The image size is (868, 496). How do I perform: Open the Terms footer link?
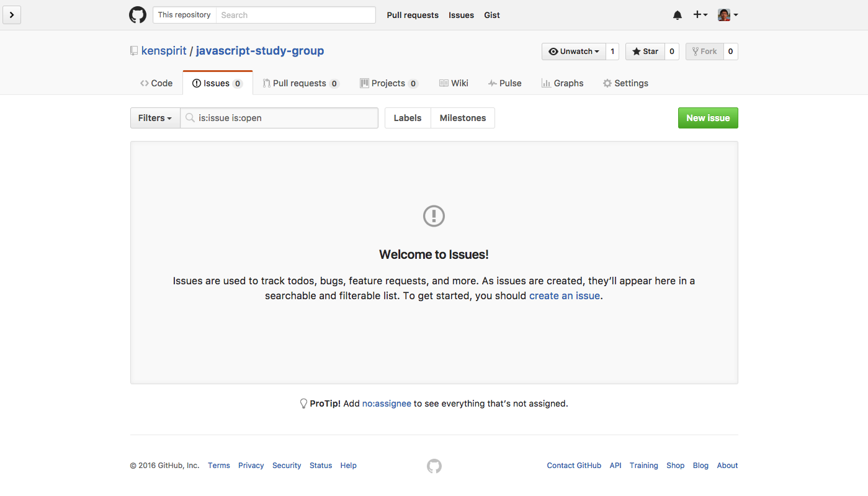(x=219, y=466)
